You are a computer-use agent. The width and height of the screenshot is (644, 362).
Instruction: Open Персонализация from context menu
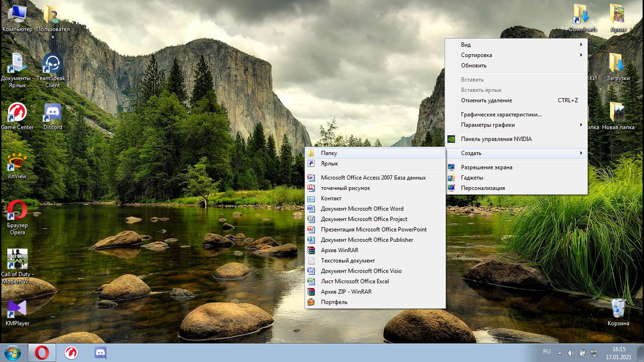point(516,188)
